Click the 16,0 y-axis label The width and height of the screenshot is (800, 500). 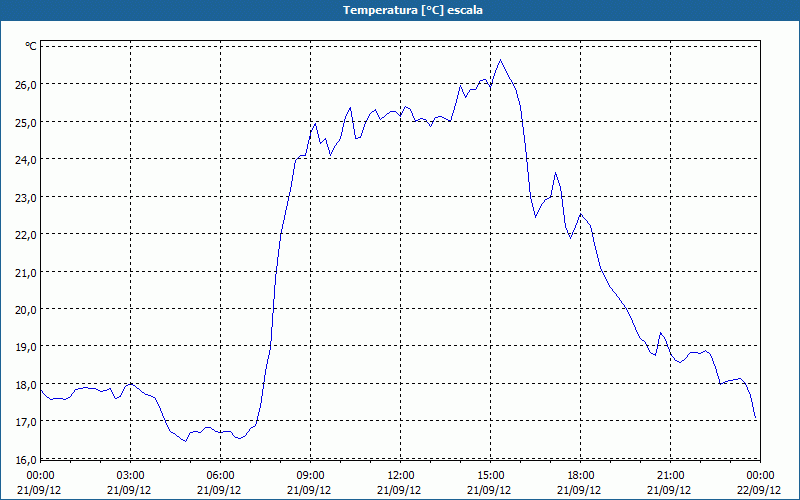[x=26, y=460]
